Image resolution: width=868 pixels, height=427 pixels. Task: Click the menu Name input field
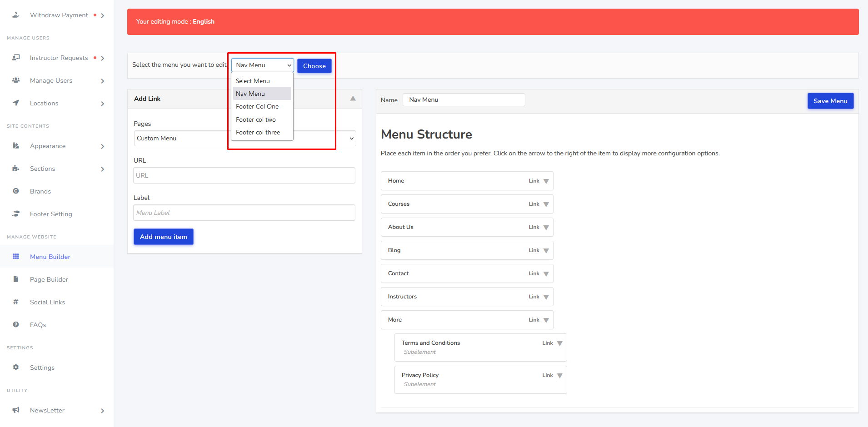(x=464, y=100)
